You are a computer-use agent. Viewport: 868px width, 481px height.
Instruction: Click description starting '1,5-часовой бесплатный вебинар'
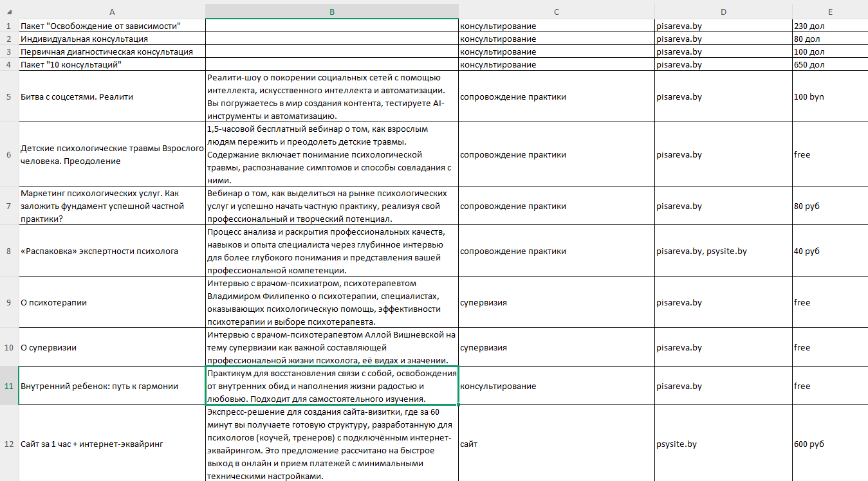tap(332, 154)
